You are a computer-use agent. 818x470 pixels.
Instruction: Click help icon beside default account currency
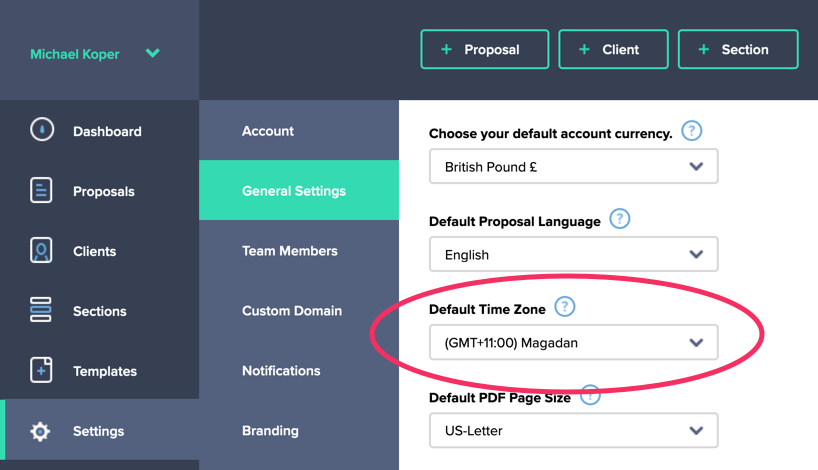click(x=691, y=132)
